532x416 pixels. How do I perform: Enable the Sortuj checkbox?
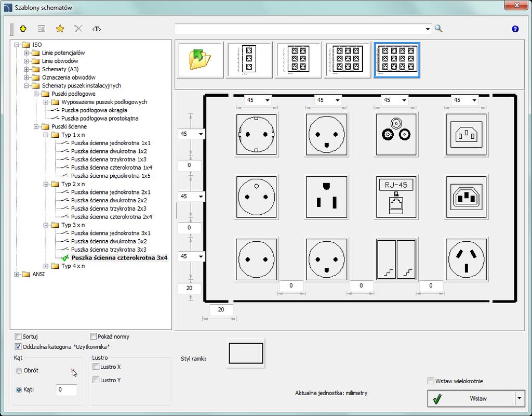pyautogui.click(x=18, y=336)
